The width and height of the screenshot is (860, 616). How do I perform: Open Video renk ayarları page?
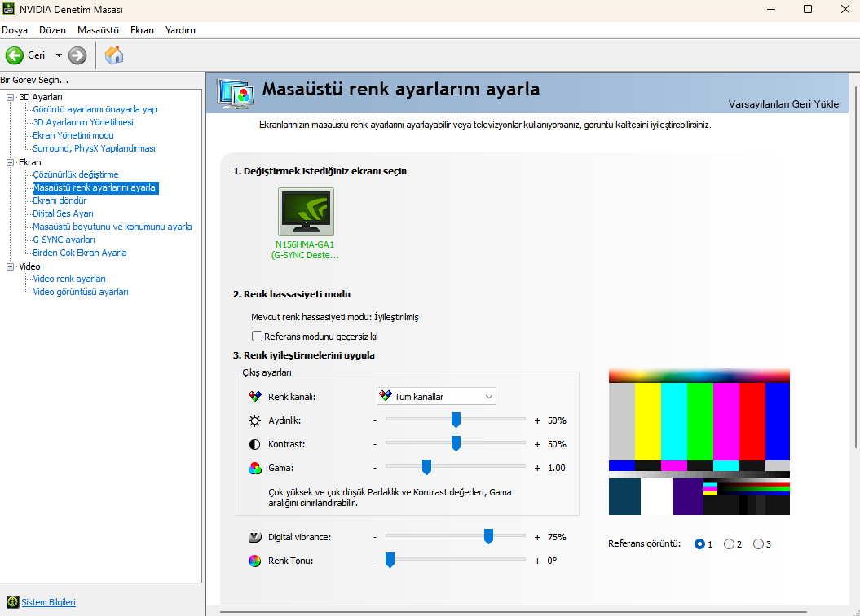(x=69, y=279)
